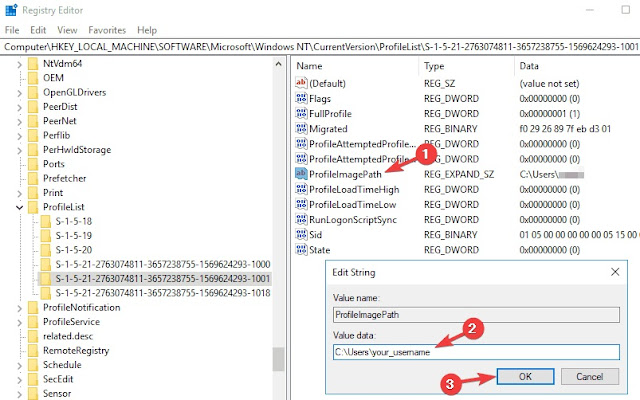Select the REG_EXPAND_SZ type cell
Image resolution: width=640 pixels, height=400 pixels.
coord(459,174)
